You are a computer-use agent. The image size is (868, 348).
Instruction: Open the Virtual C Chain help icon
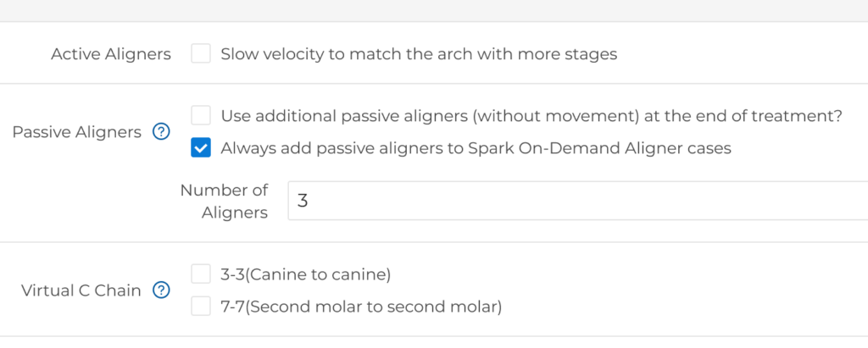pyautogui.click(x=161, y=290)
